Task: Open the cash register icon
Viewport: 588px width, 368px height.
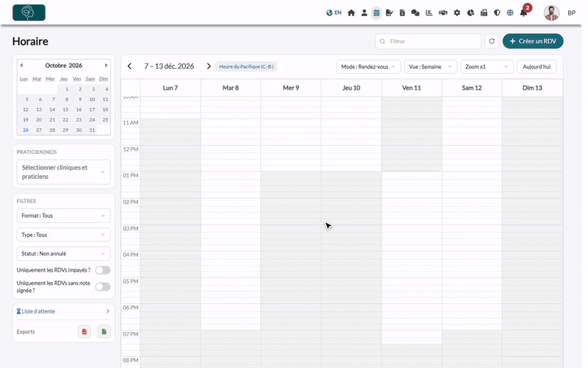Action: tap(484, 13)
